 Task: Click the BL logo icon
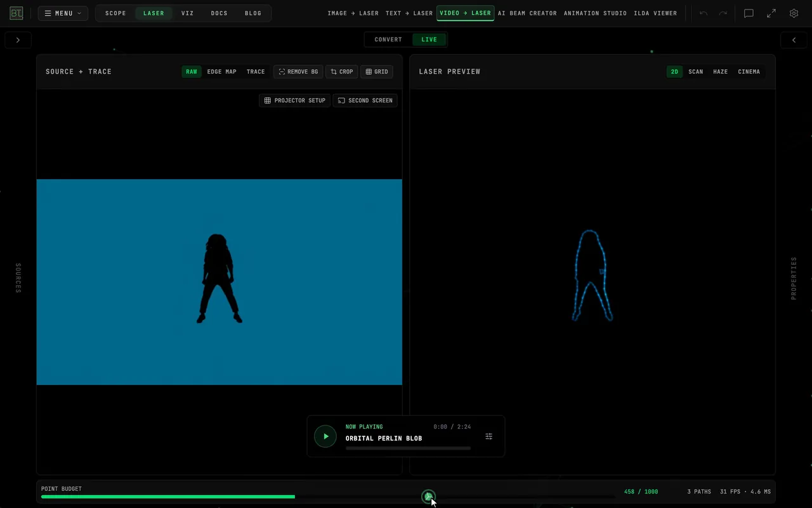pyautogui.click(x=16, y=13)
